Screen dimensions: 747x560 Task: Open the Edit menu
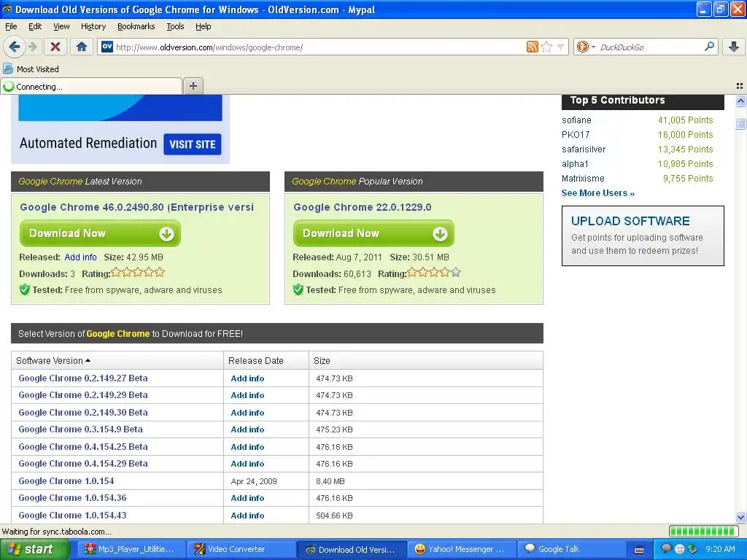tap(35, 26)
